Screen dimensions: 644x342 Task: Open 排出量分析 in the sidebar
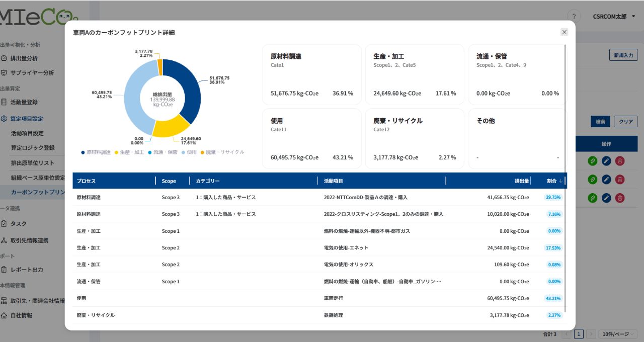click(24, 58)
